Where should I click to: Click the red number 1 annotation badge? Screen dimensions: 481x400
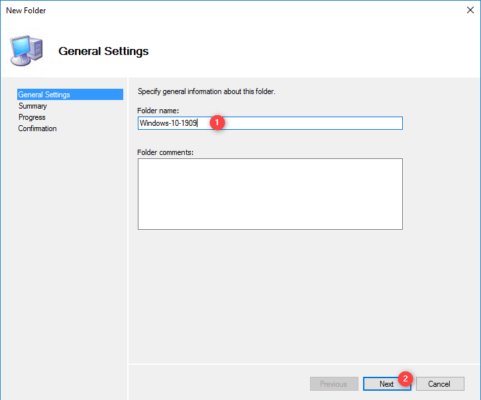(x=217, y=123)
